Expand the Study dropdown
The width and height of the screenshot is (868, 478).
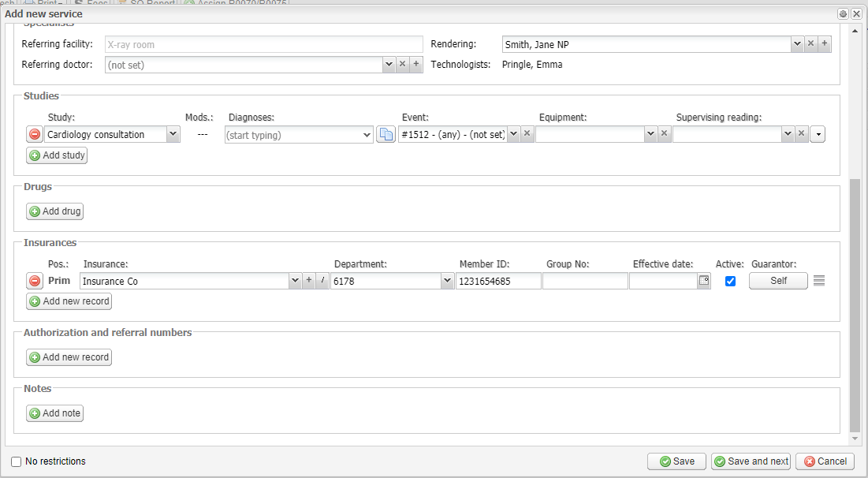173,134
